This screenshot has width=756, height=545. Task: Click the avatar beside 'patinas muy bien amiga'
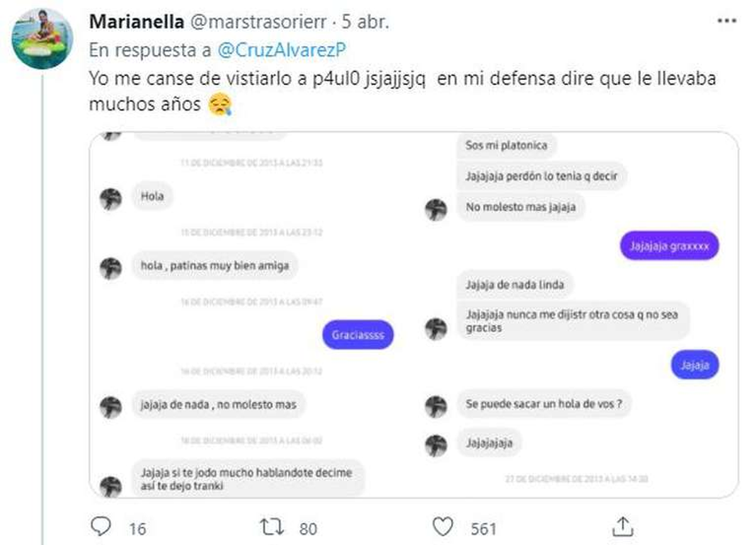[x=110, y=268]
